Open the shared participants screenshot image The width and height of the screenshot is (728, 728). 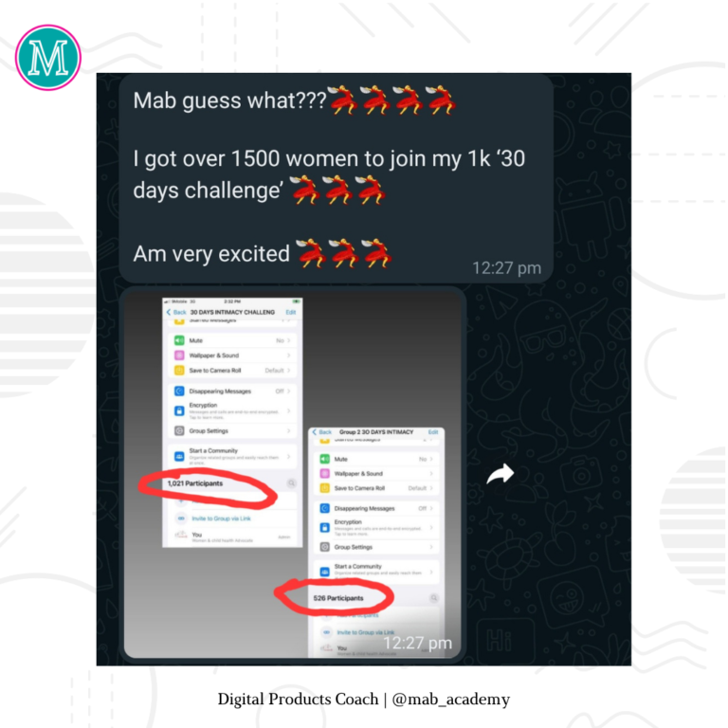click(295, 474)
